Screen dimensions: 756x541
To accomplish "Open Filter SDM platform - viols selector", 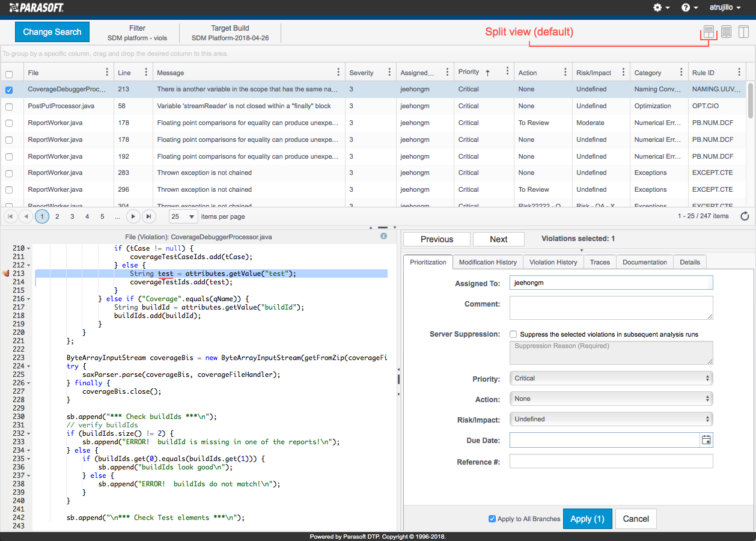I will 137,32.
